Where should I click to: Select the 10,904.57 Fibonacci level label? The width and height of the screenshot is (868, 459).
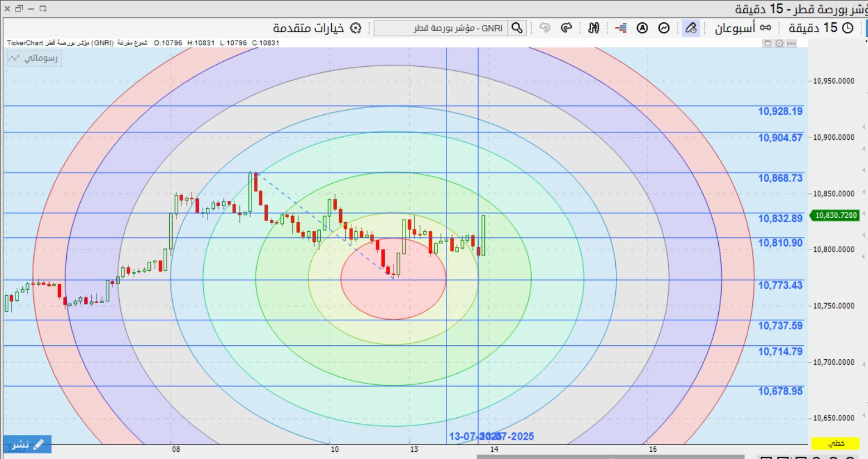pos(780,138)
